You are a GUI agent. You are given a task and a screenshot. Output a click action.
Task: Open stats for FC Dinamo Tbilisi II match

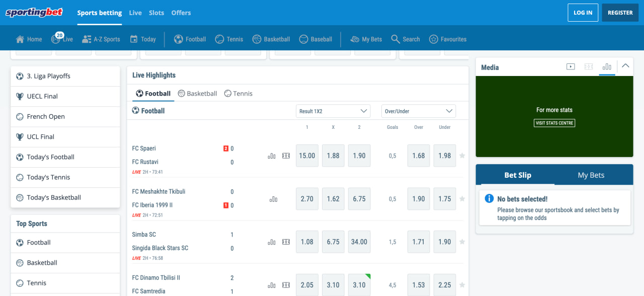point(272,285)
